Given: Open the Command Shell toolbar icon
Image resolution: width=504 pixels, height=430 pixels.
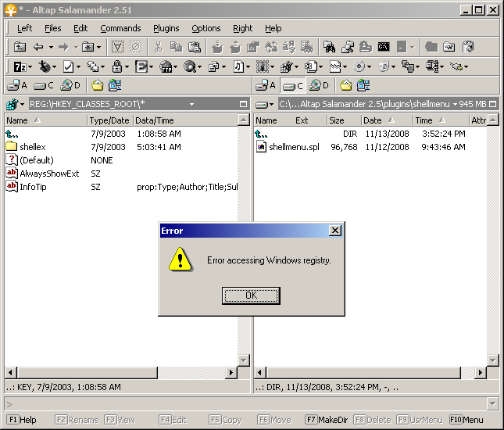Looking at the screenshot, I should point(384,47).
